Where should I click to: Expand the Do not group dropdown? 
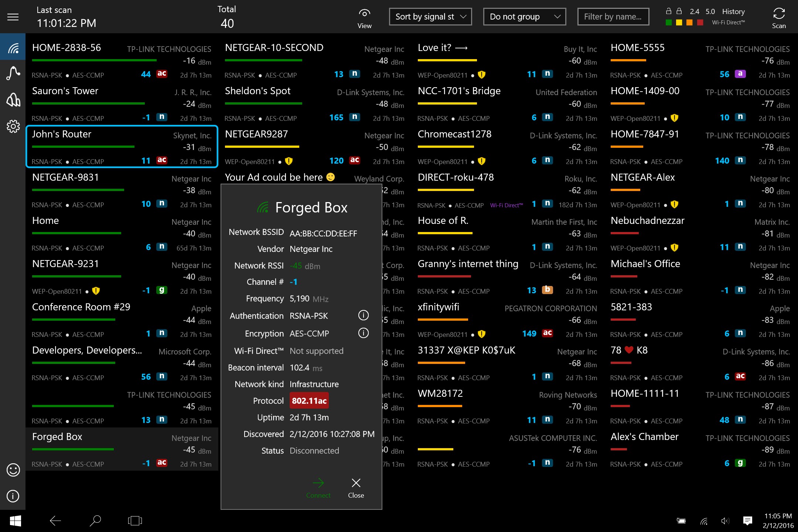[524, 17]
